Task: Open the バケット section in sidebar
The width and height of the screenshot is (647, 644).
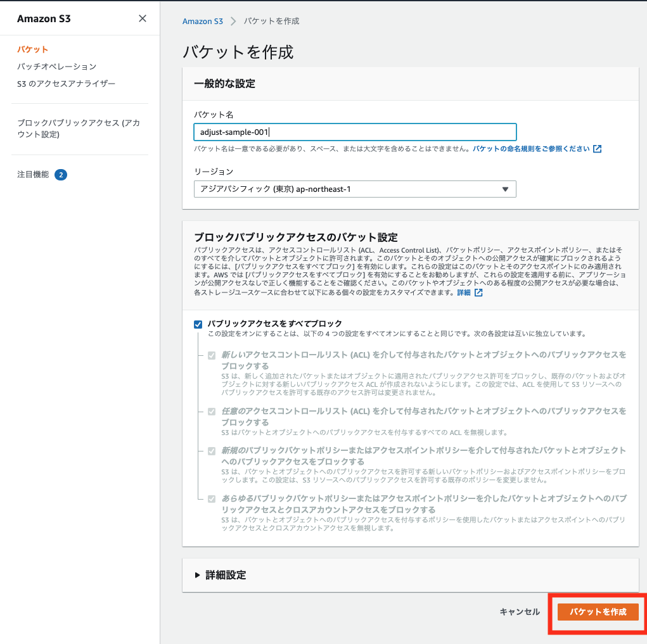Action: [x=32, y=49]
